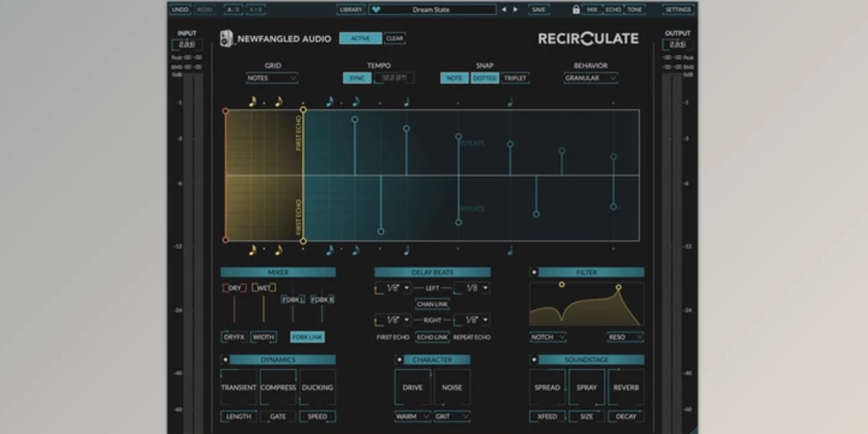Viewport: 868px width, 434px height.
Task: Click the heart favorite icon beside preset name
Action: pyautogui.click(x=376, y=10)
